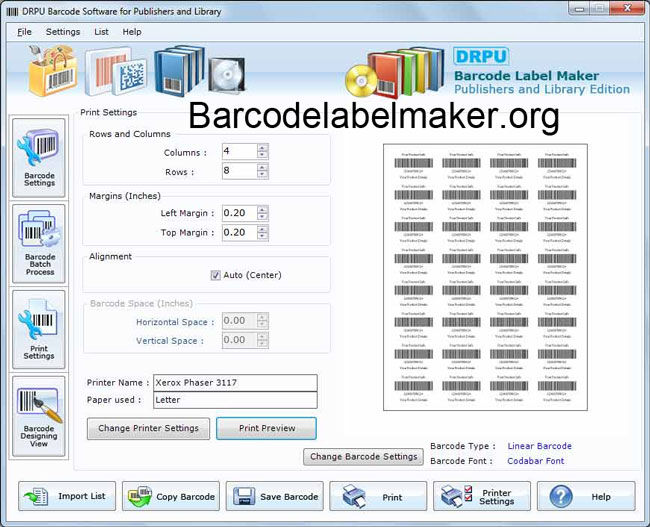Click the barcode sheet preview thumbnail
650x527 pixels.
point(485,277)
